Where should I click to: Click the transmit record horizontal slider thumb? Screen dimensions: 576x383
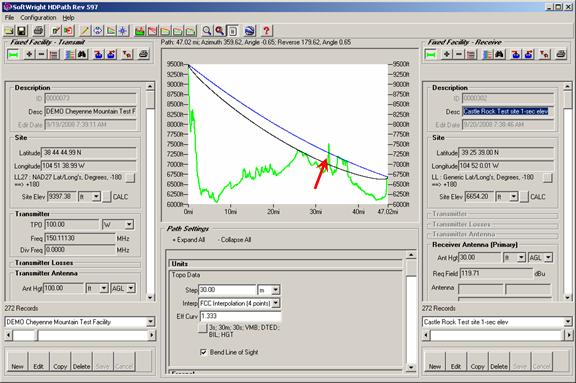coord(25,335)
